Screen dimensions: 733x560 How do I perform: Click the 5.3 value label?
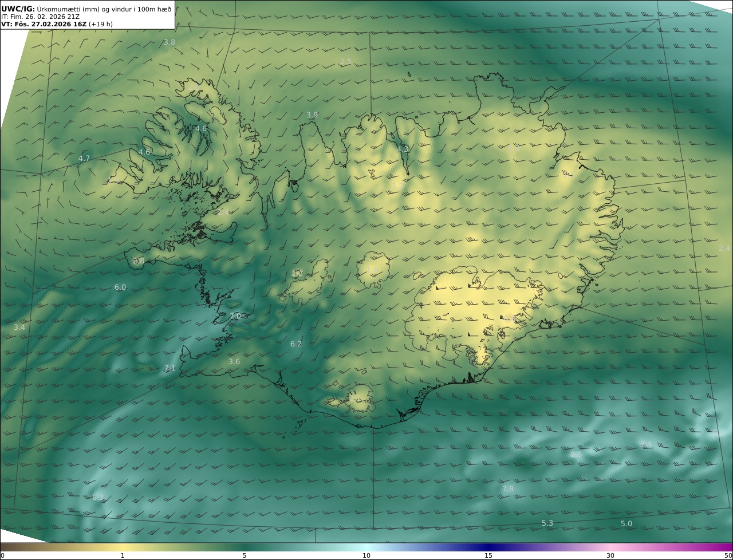tap(547, 523)
